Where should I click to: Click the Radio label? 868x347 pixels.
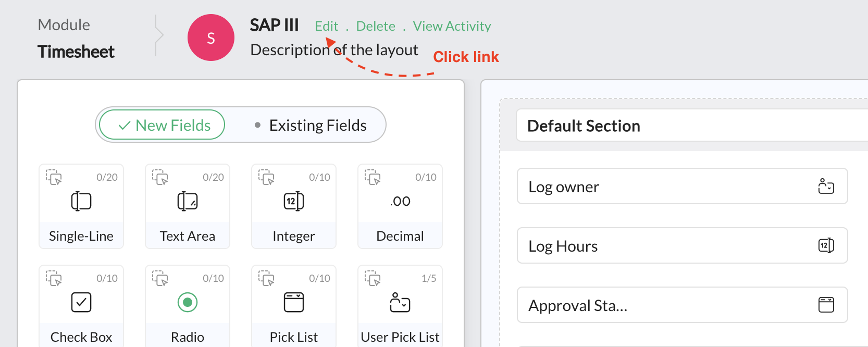point(188,337)
